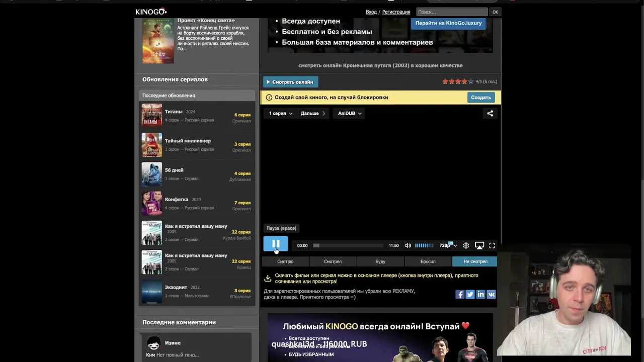Click the KINOGO logo

tap(151, 12)
